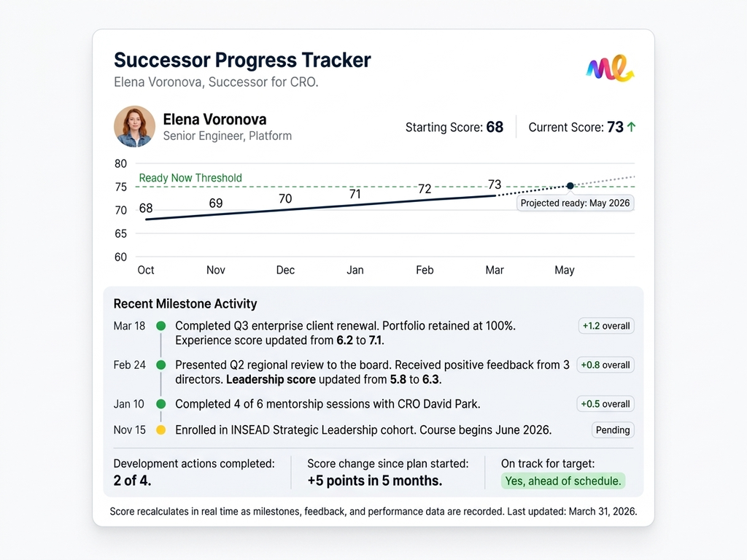Click Elena Voronova's profile photo

134,126
